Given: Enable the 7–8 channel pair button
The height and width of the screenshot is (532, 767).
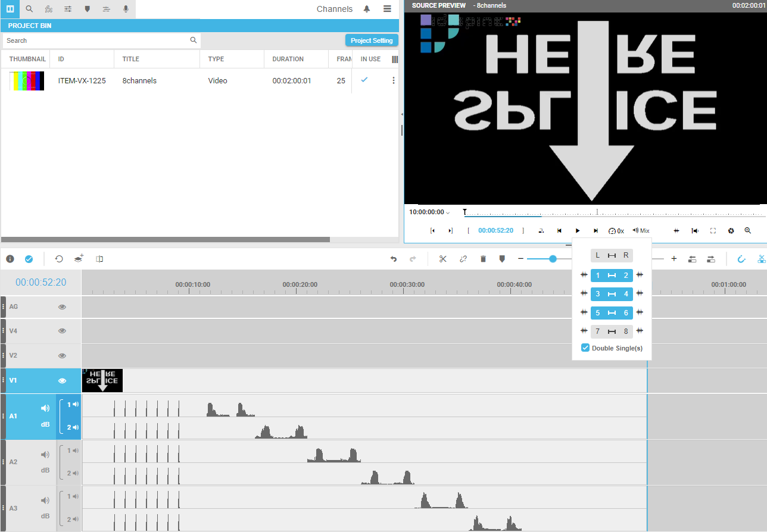Looking at the screenshot, I should (612, 331).
